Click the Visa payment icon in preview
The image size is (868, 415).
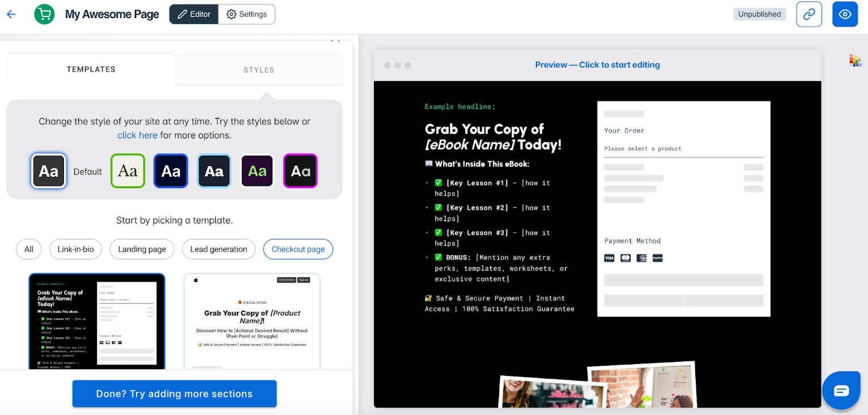click(609, 258)
